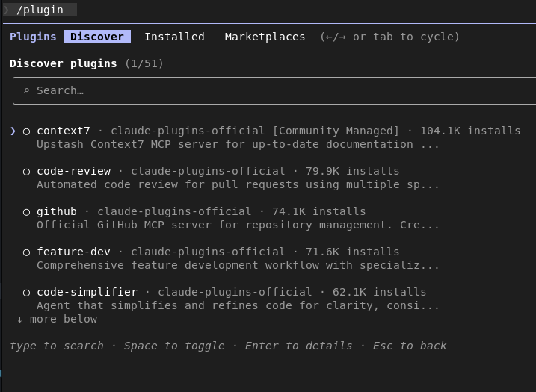Click claude-plugins-official next to github
This screenshot has height=392, width=536.
click(174, 211)
